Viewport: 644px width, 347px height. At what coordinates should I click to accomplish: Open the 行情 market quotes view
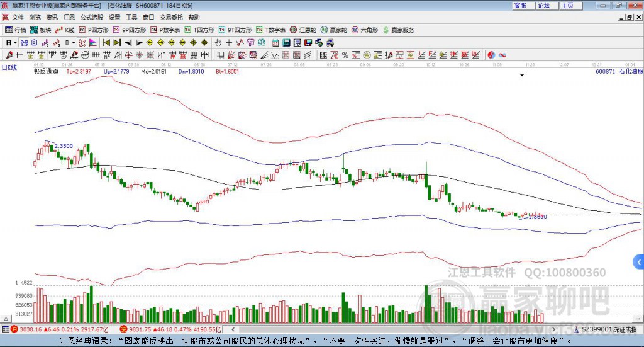(15, 30)
